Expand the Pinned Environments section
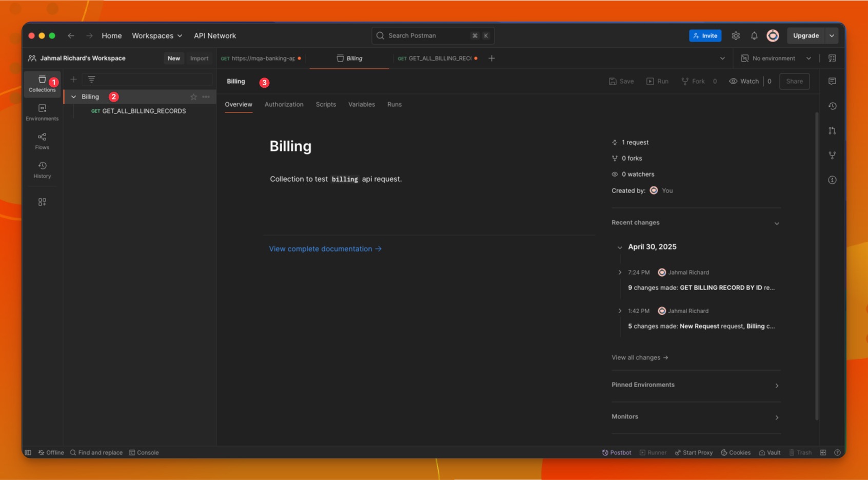The image size is (868, 480). [696, 385]
